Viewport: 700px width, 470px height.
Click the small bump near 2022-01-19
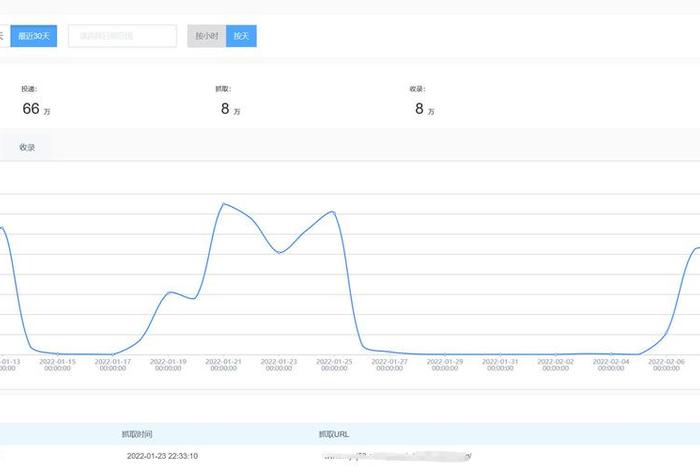click(172, 292)
